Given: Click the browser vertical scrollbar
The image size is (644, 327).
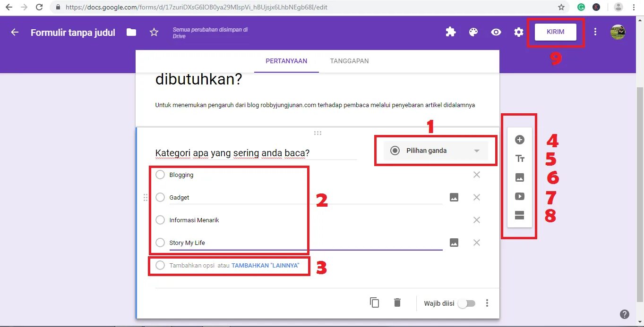Looking at the screenshot, I should (640, 193).
